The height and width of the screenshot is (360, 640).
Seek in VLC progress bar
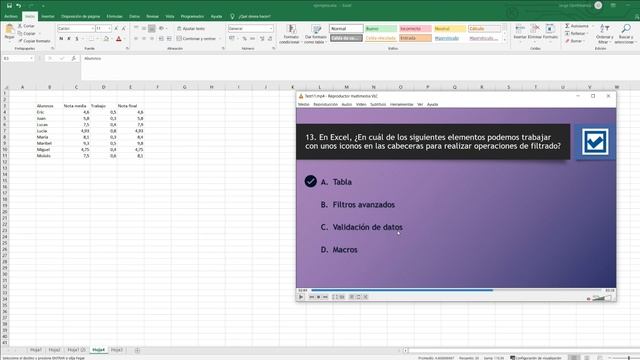(x=456, y=290)
